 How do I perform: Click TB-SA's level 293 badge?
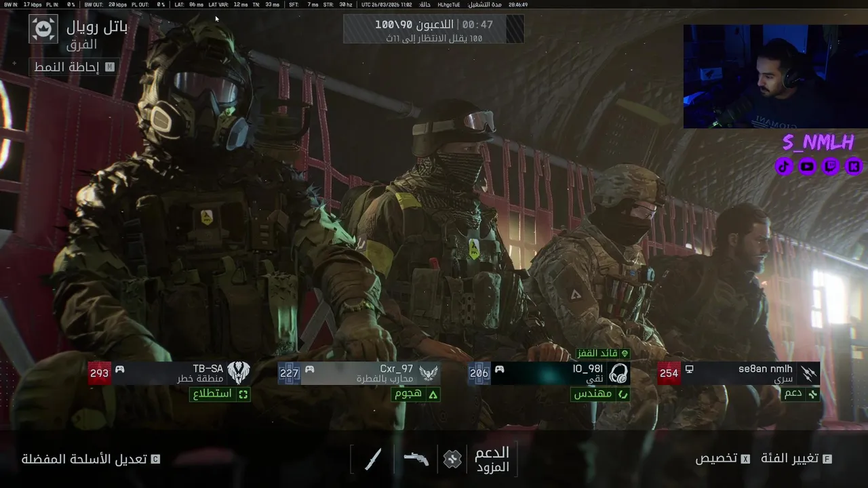coord(99,373)
